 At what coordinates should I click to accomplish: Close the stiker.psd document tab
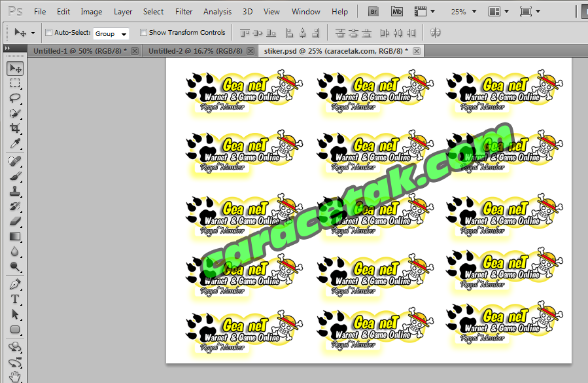click(x=416, y=51)
